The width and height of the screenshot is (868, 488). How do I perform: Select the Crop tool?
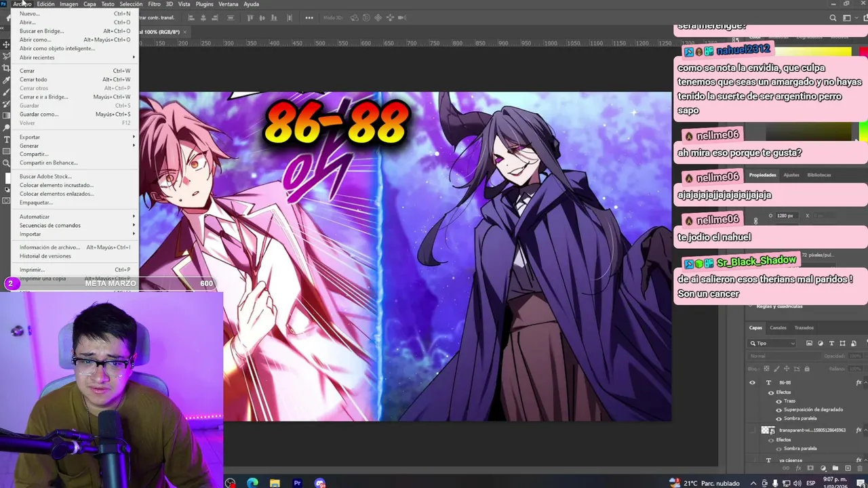(6, 68)
